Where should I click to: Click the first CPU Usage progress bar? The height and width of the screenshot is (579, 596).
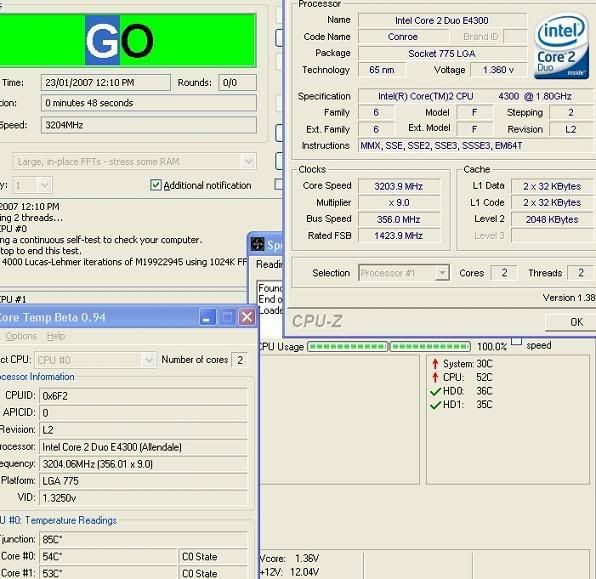pos(347,346)
